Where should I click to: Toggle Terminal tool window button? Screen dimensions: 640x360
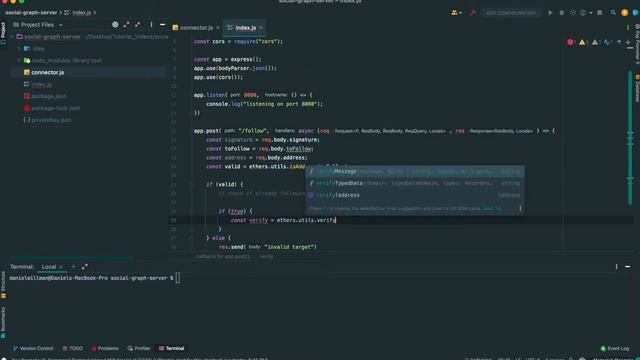(171, 348)
